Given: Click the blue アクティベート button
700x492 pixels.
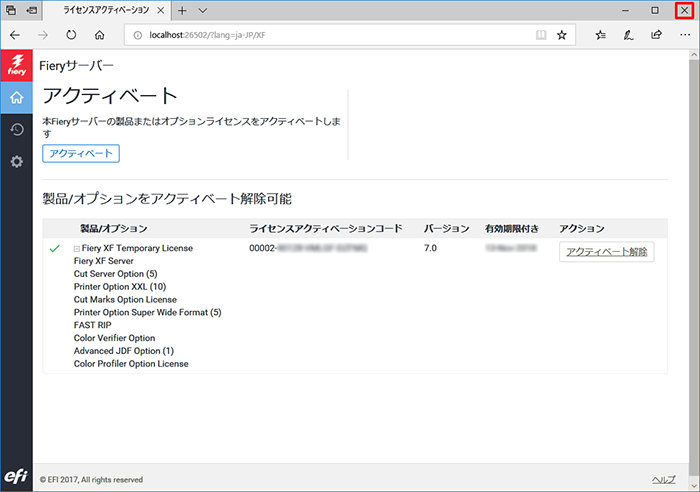Looking at the screenshot, I should [81, 154].
